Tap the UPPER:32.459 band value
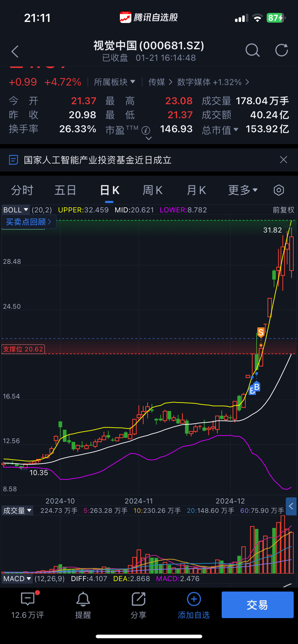The width and height of the screenshot is (298, 644). click(x=83, y=210)
